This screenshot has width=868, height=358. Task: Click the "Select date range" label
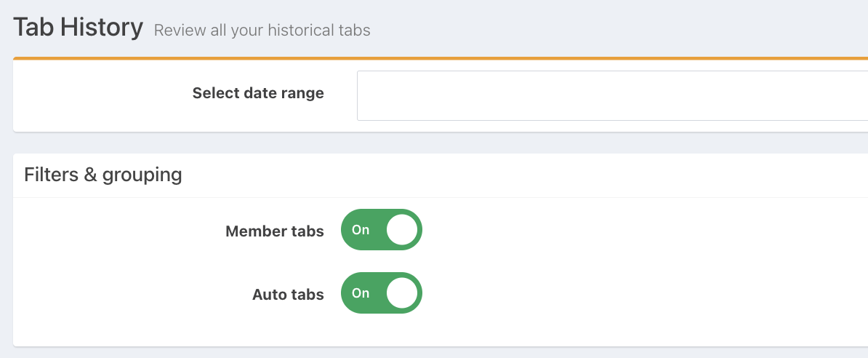258,93
